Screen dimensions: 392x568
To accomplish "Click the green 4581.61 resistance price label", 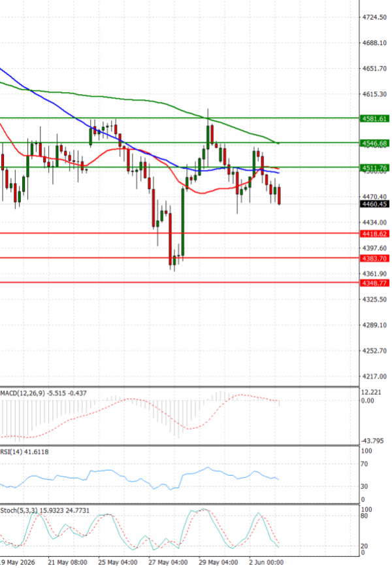I will (374, 118).
